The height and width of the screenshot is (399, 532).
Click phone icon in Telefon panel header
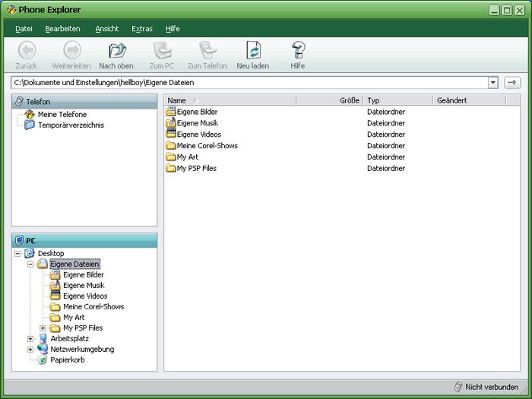point(19,101)
